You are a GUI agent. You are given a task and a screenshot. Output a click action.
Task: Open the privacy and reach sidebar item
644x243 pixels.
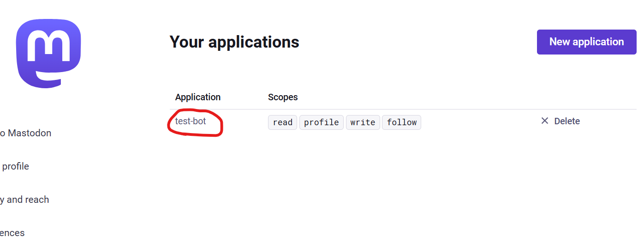pos(25,200)
